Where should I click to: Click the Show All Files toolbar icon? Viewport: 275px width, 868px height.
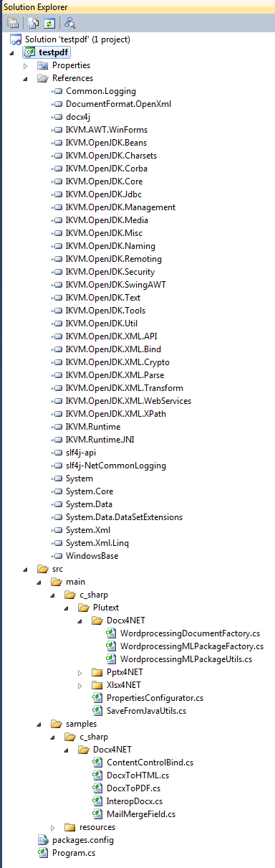coord(33,23)
